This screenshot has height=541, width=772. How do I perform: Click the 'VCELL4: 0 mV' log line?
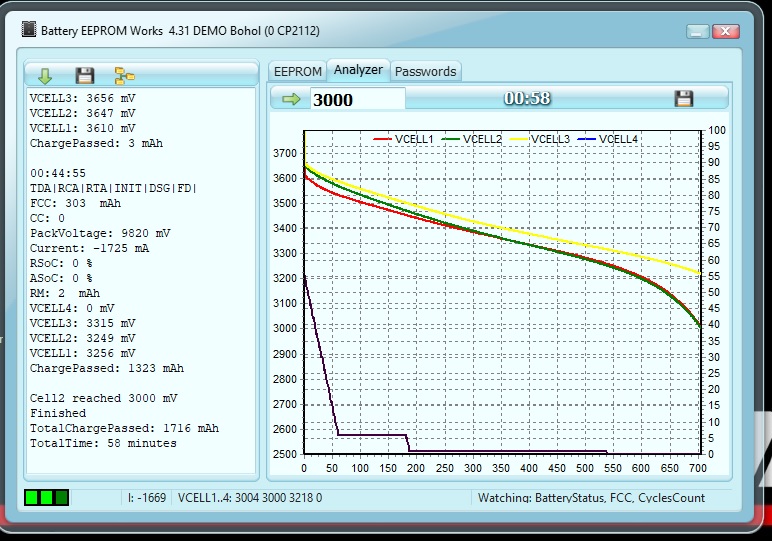72,308
